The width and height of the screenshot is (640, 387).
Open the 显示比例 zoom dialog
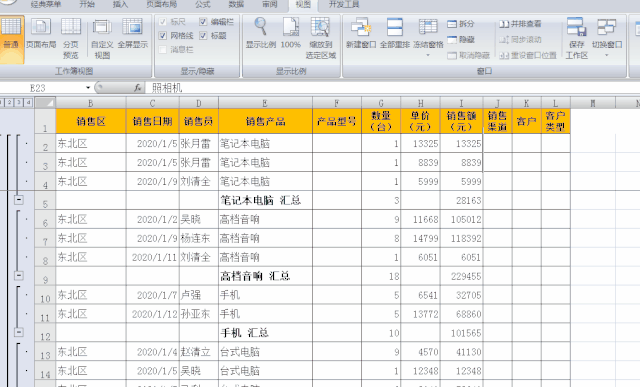coord(261,33)
